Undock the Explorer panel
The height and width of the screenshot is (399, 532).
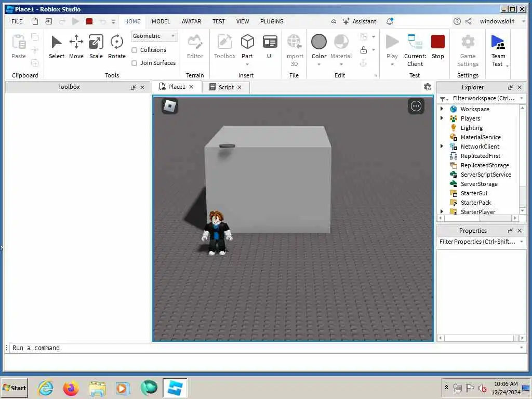510,87
